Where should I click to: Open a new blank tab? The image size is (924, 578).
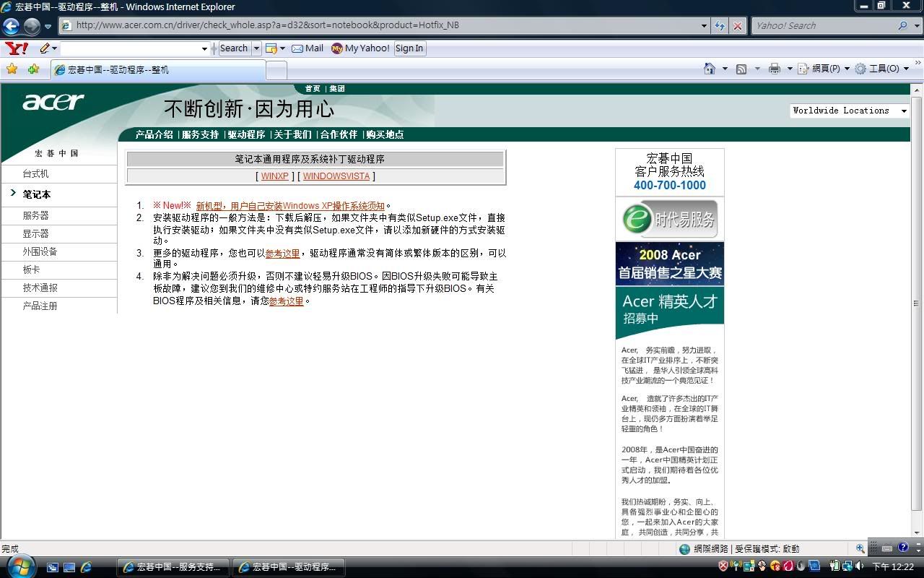[276, 70]
